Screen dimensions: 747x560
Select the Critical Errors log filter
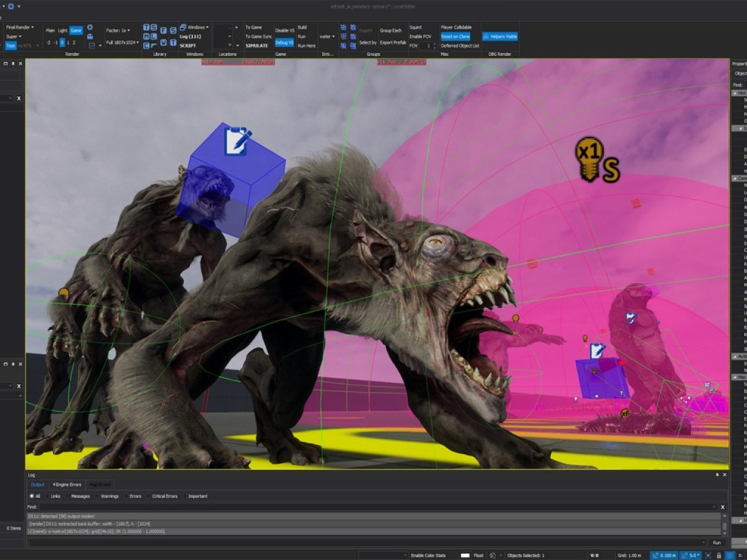click(x=161, y=496)
